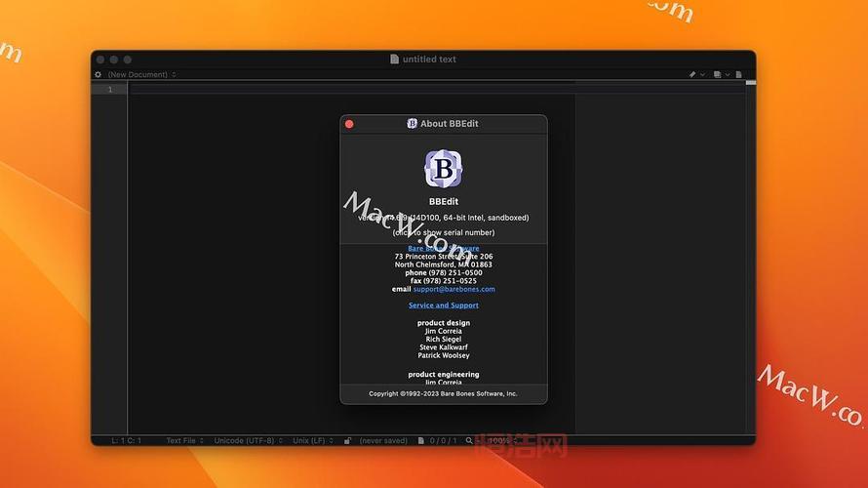Open the Bare Bones Software link
This screenshot has width=868, height=488.
point(444,248)
